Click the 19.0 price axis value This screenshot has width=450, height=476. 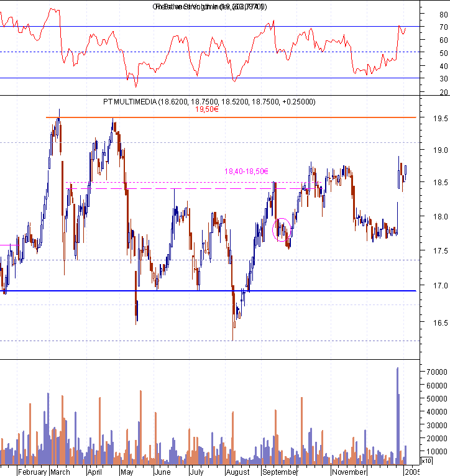(440, 150)
